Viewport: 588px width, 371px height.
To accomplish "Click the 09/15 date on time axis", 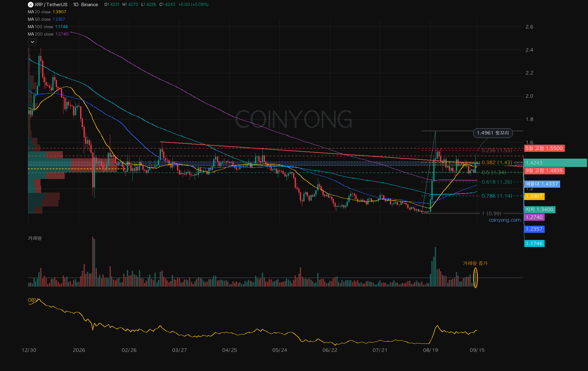I will [x=477, y=350].
